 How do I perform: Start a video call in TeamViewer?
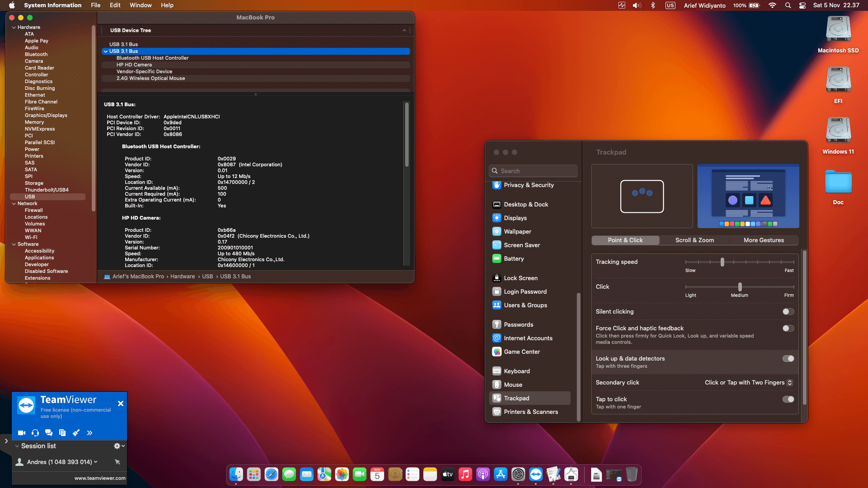pos(21,432)
